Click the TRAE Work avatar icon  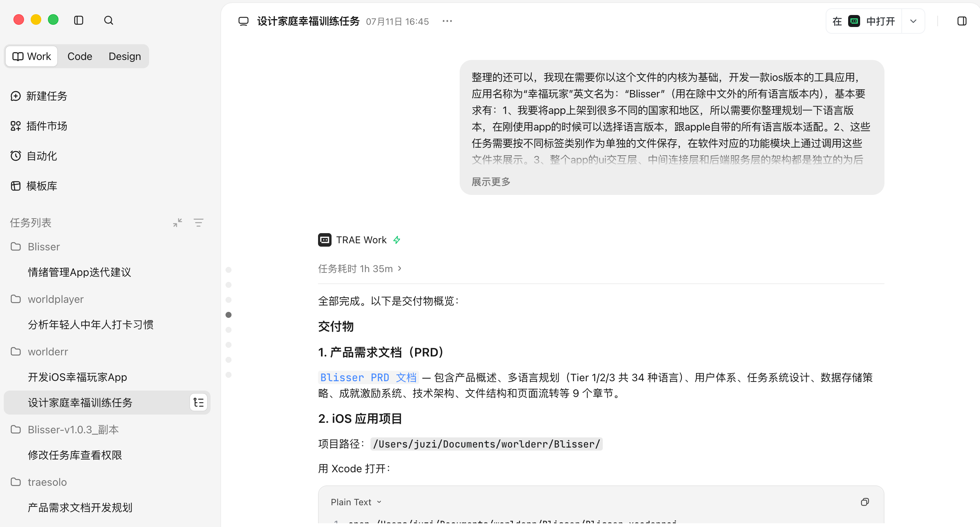(324, 240)
